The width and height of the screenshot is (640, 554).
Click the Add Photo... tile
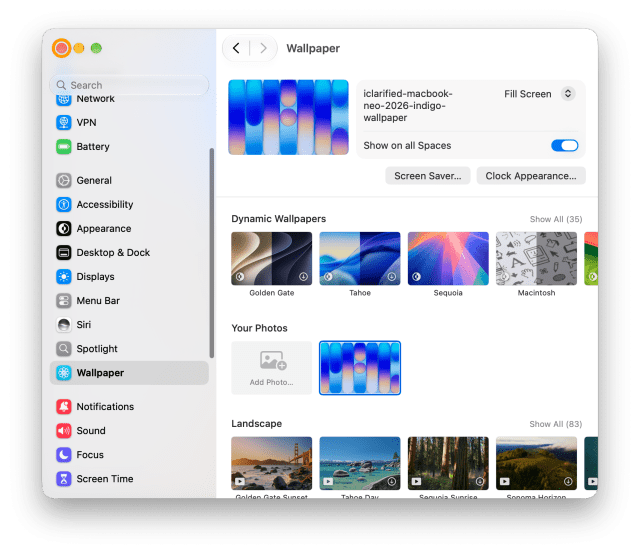[x=271, y=368]
